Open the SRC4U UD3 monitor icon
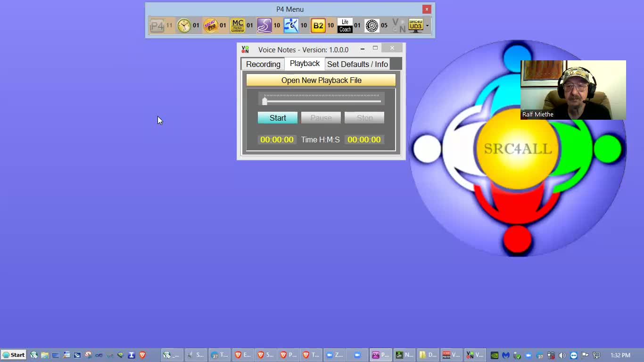The image size is (644, 362). (416, 25)
